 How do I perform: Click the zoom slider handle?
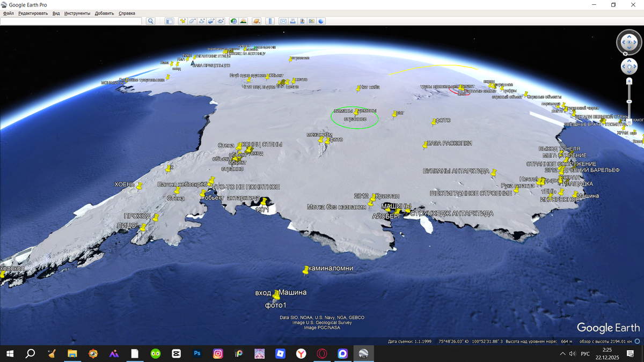pyautogui.click(x=629, y=101)
